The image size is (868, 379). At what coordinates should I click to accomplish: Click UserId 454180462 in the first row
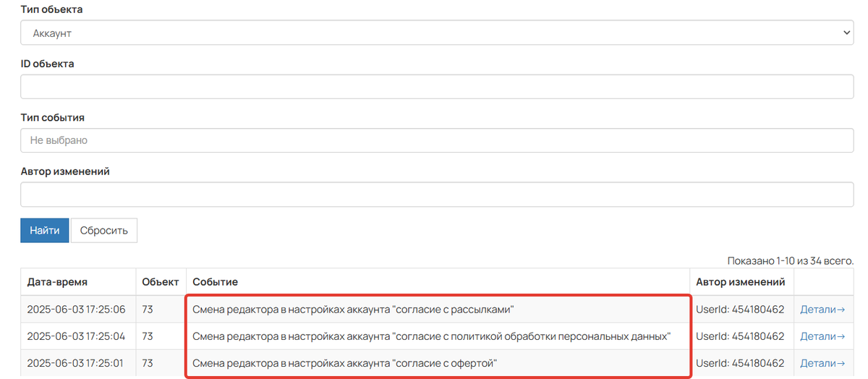[x=740, y=310]
